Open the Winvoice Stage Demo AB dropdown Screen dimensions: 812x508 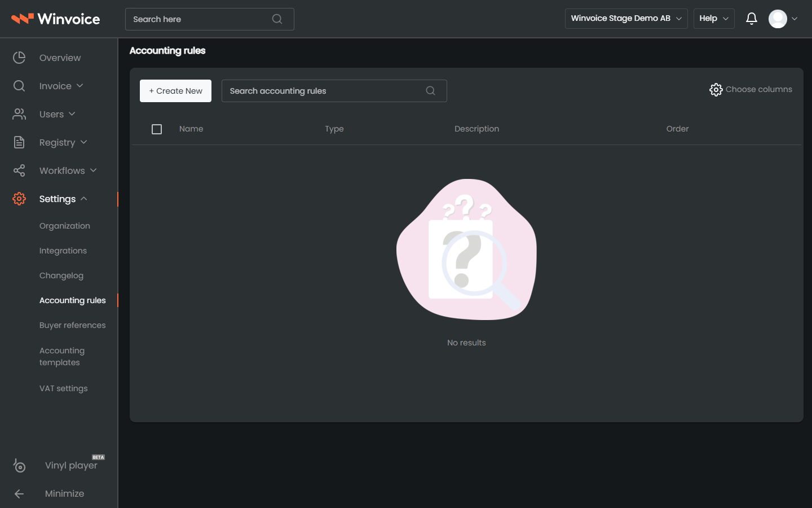[x=626, y=19]
